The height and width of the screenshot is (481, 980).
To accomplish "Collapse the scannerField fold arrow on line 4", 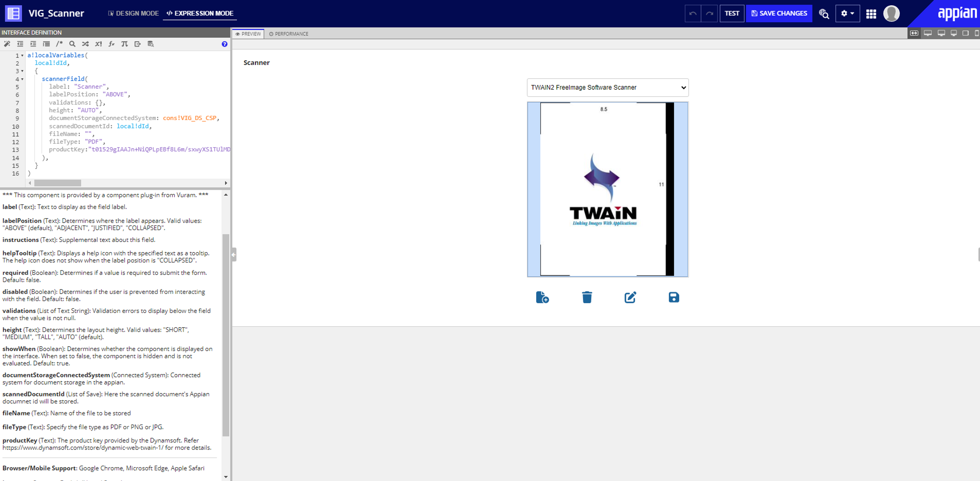I will pyautogui.click(x=22, y=79).
